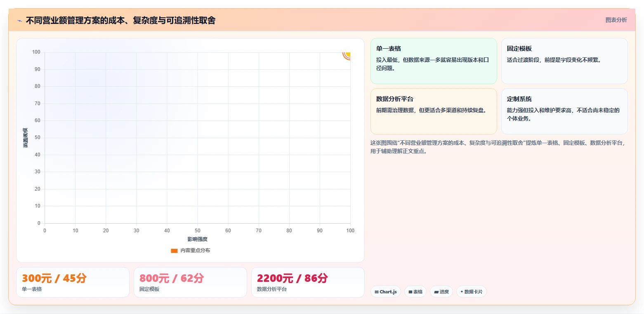This screenshot has width=644, height=314.
Task: Click the 单一表格 label under 300元
Action: tap(32, 289)
